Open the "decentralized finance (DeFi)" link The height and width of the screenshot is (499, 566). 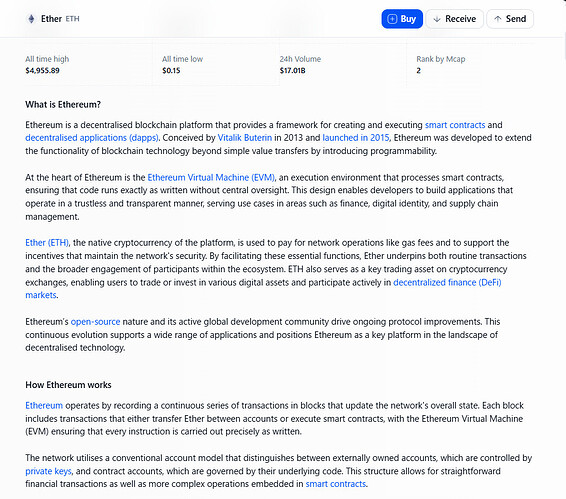click(447, 282)
